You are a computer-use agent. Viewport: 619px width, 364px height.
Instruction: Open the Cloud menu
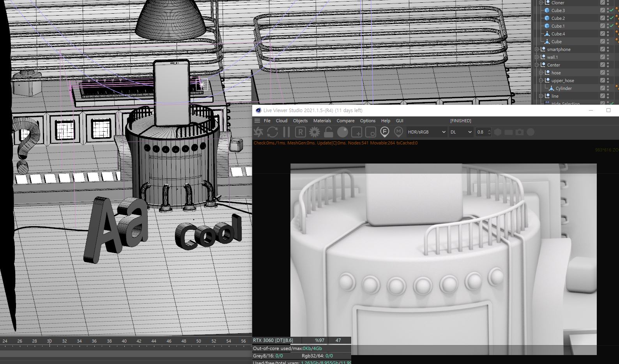(281, 121)
